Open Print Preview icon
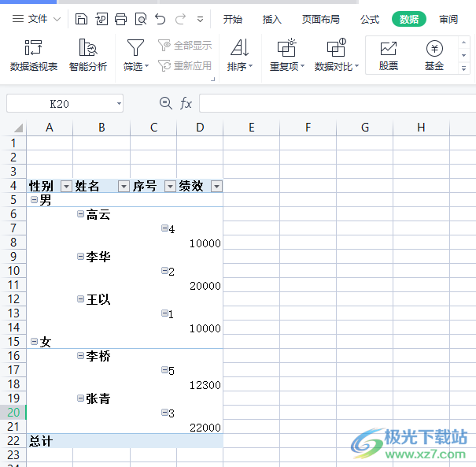Viewport: 476px width, 467px height. pyautogui.click(x=141, y=19)
